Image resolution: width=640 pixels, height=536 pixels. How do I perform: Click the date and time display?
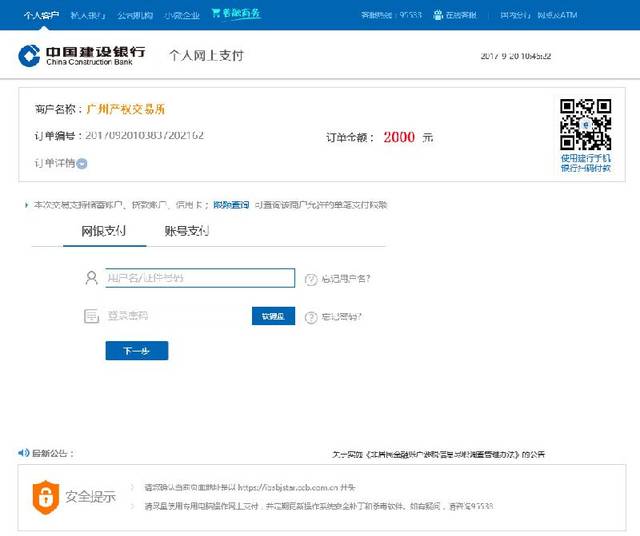[516, 56]
